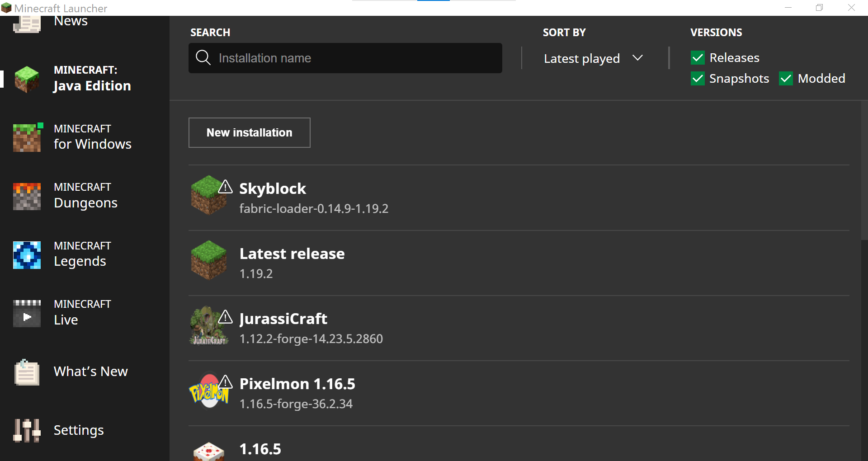Screen dimensions: 868x461
Task: Close the Minecraft Launcher window
Action: (x=851, y=8)
